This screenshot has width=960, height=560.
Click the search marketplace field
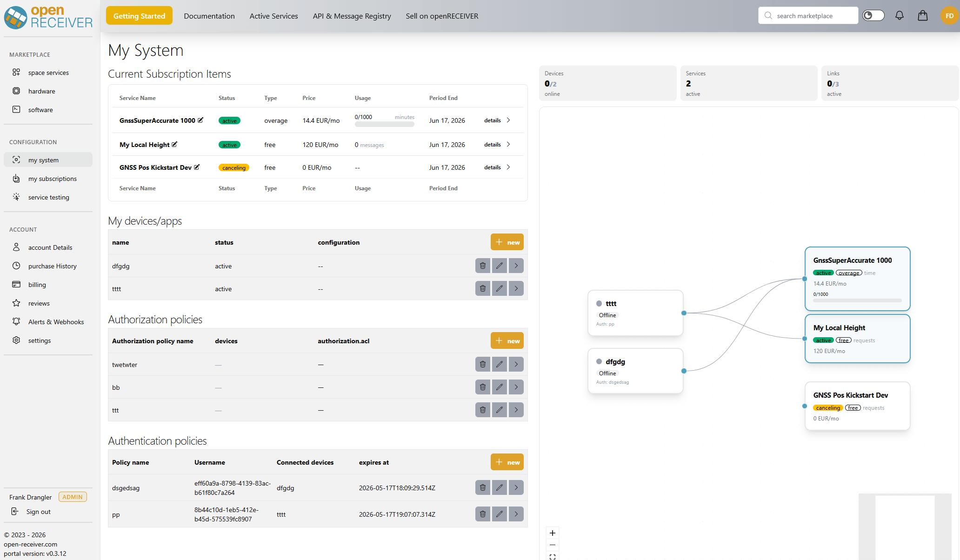point(808,15)
